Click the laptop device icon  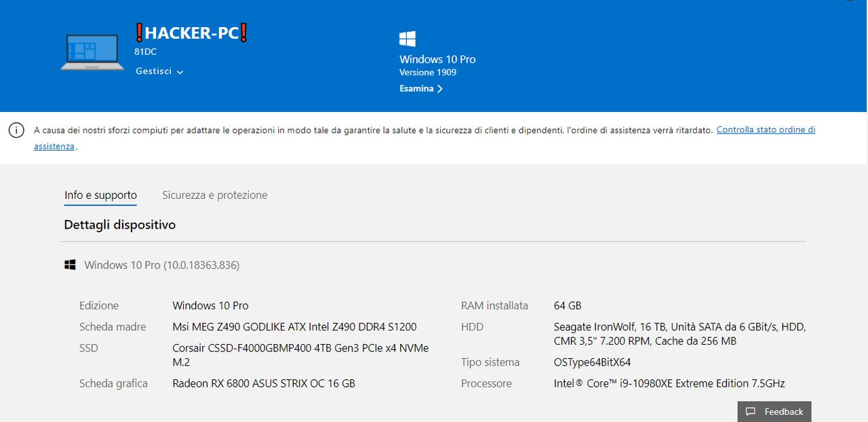(x=92, y=52)
